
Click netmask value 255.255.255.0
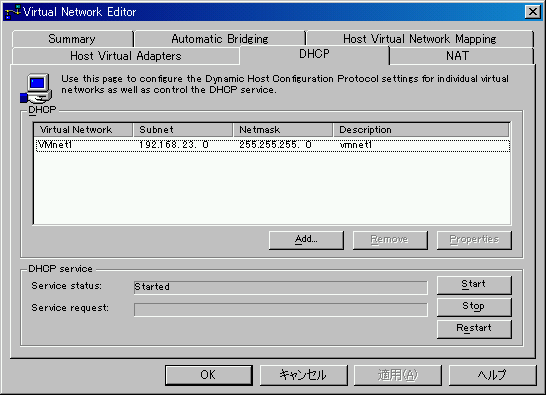275,145
